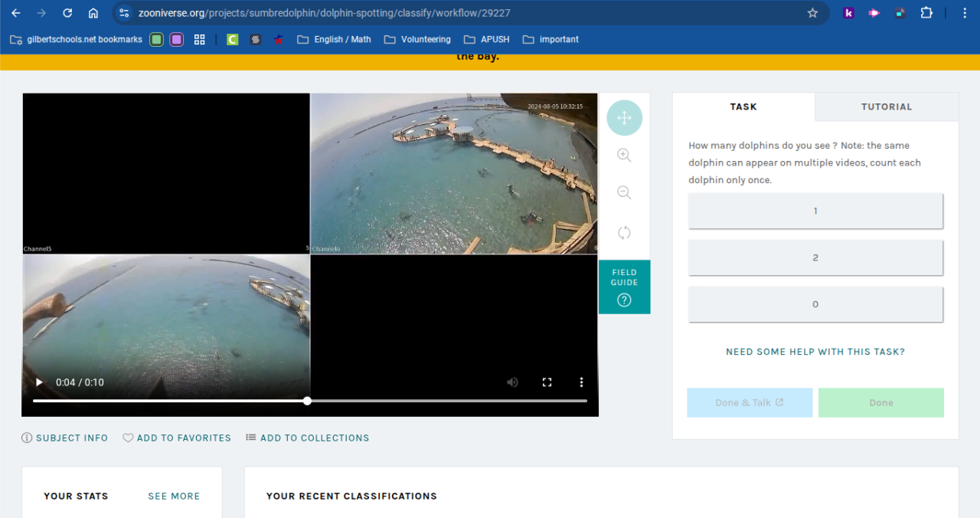Image resolution: width=980 pixels, height=518 pixels.
Task: Mute the video volume
Action: pyautogui.click(x=512, y=382)
